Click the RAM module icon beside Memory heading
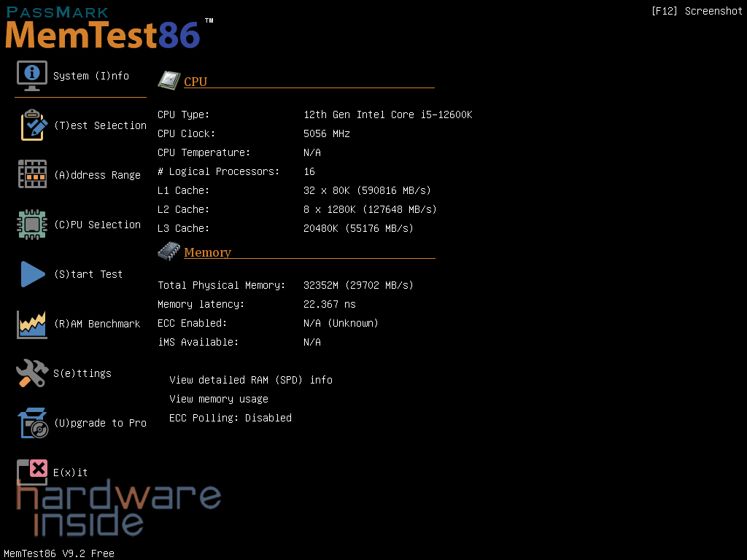 169,252
